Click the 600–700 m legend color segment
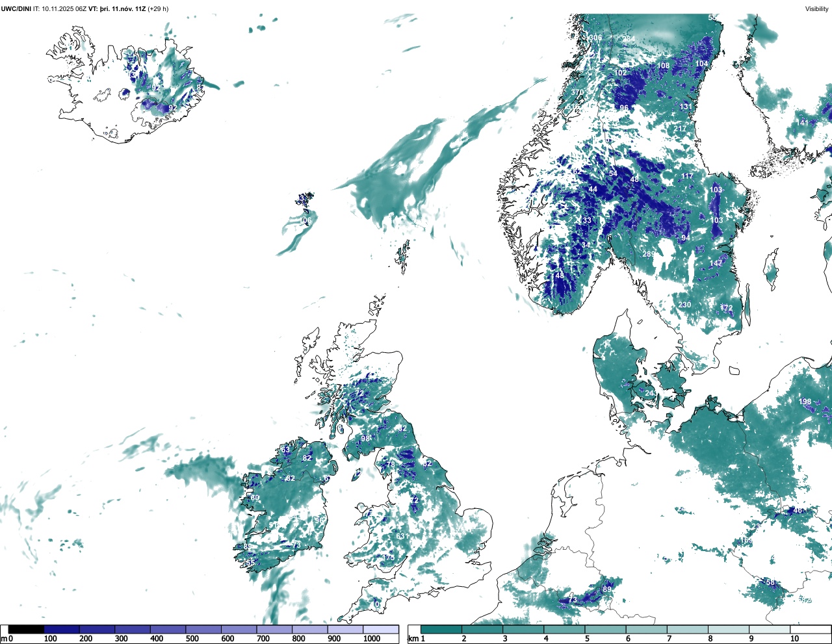Image resolution: width=832 pixels, height=644 pixels. (x=239, y=629)
